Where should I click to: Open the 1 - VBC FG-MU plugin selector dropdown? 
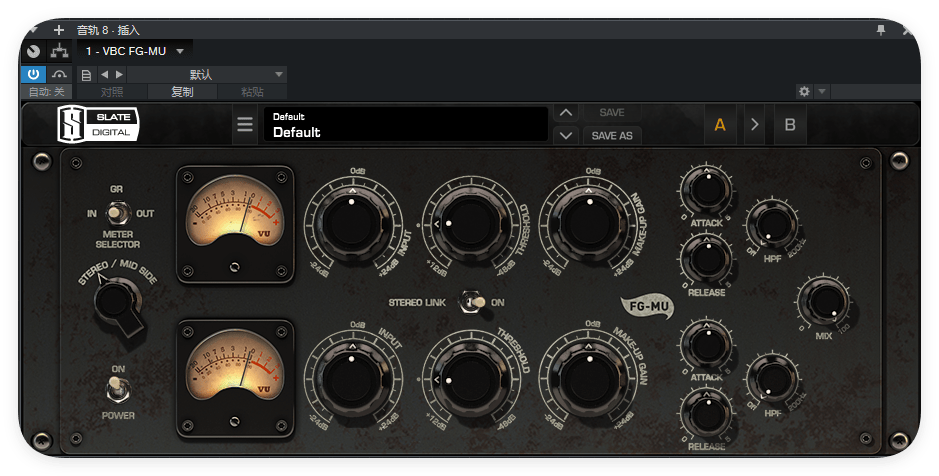tap(134, 51)
